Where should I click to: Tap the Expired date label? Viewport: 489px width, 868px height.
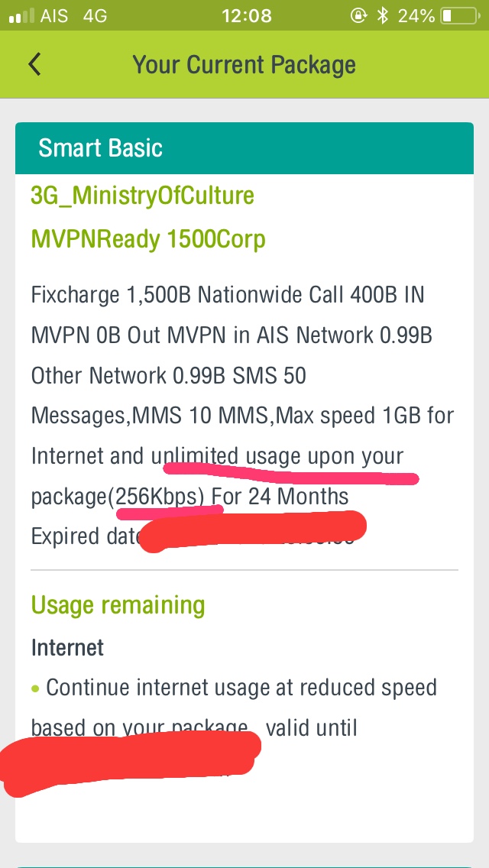coord(84,536)
